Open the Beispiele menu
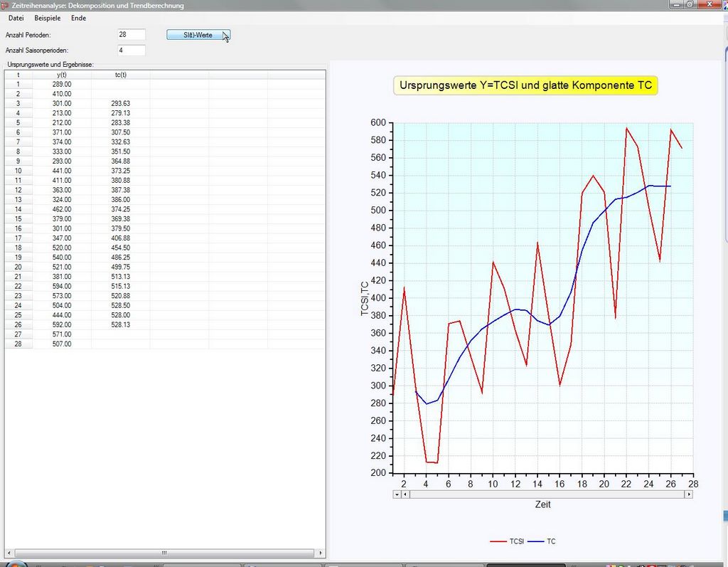728x567 pixels. [48, 18]
